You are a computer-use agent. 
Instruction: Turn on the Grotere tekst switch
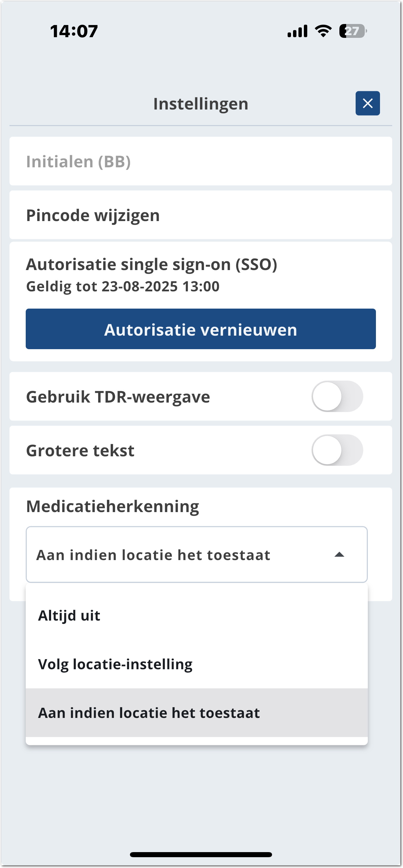[337, 450]
